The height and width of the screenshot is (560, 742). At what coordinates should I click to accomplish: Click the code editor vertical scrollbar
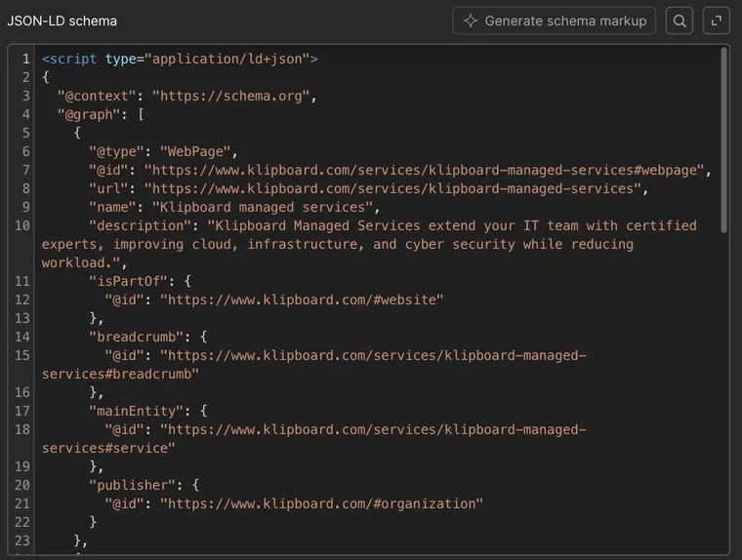724,140
